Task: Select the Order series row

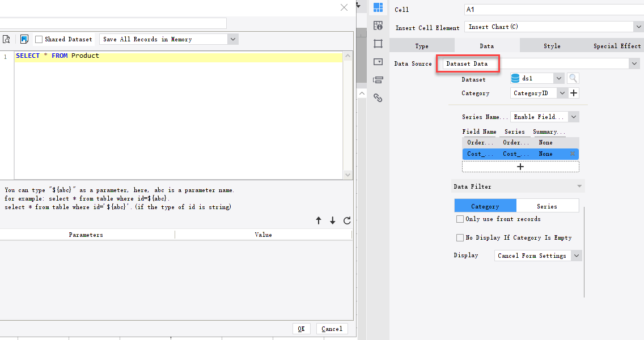Action: coord(520,142)
